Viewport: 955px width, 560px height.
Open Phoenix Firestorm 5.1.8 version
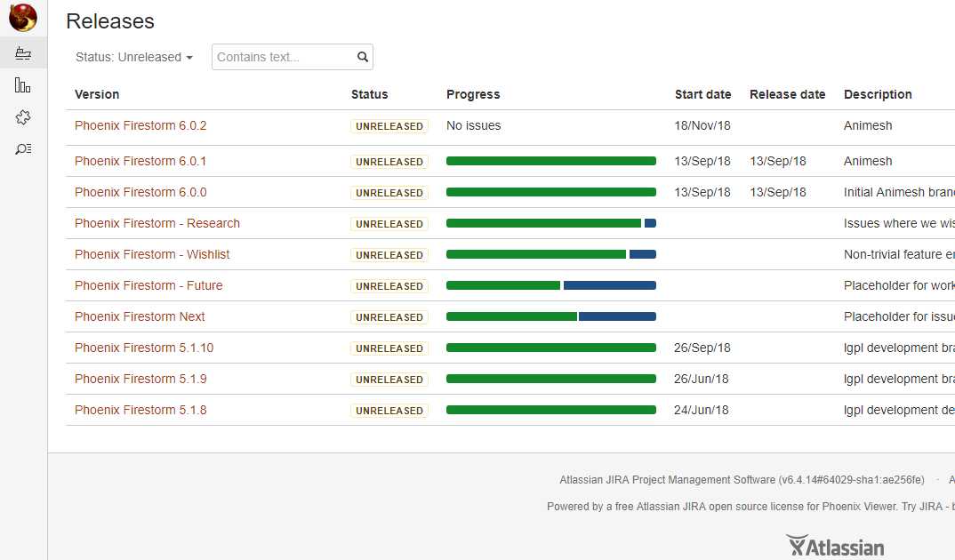click(140, 409)
